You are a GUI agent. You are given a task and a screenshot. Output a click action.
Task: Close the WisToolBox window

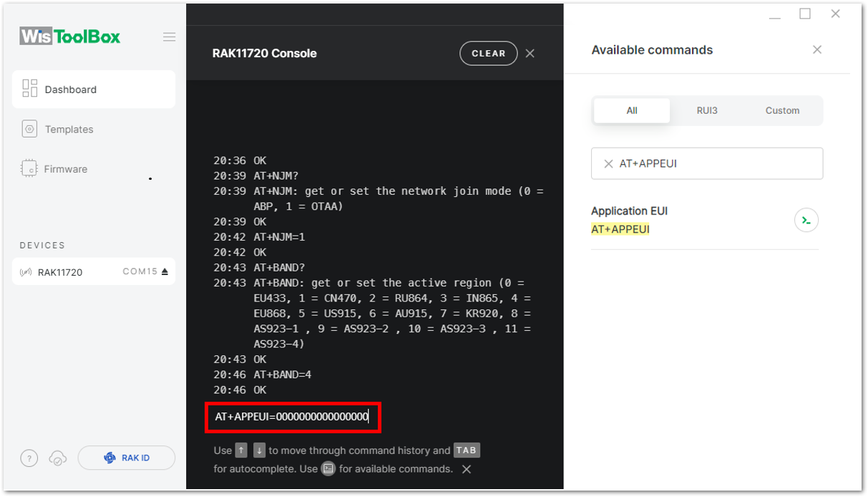(x=835, y=14)
